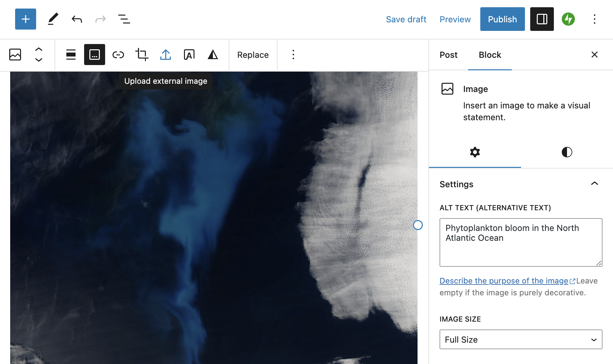Screen dimensions: 613x364
Task: Upload the external image
Action: pos(166,55)
